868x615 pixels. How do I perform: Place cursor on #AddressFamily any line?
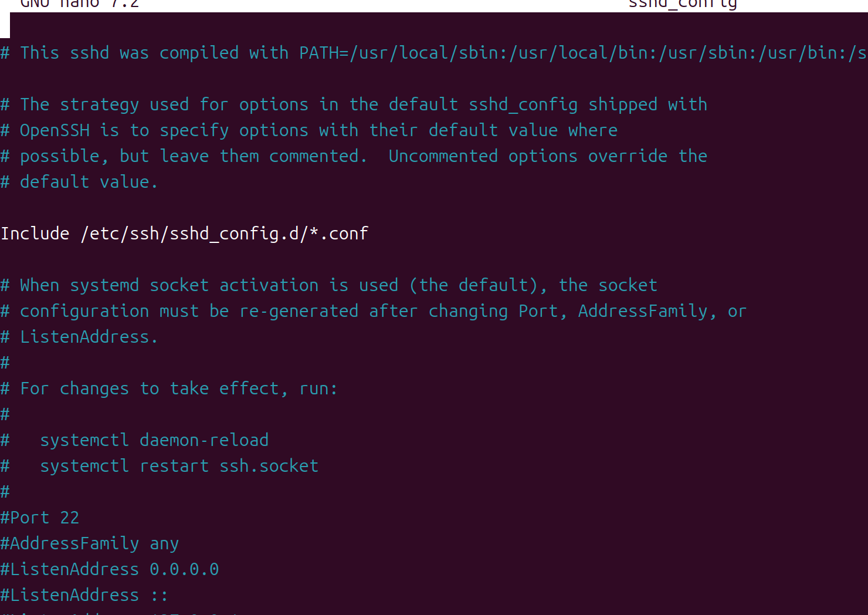[x=89, y=543]
